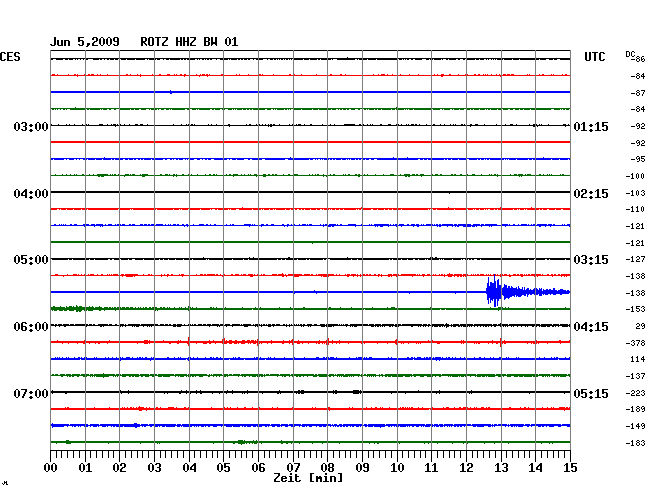Screen dimensions: 650x494
Task: Select minute tick label 02
Action: pos(119,467)
